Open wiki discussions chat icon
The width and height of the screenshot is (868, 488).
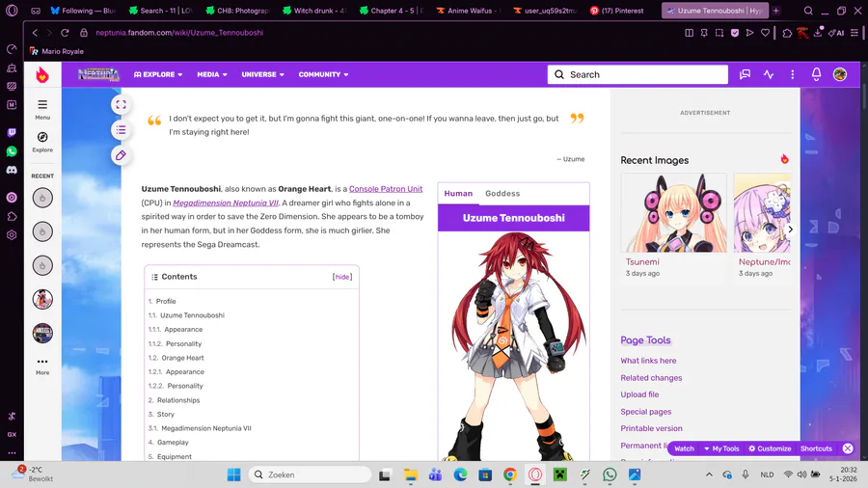746,74
